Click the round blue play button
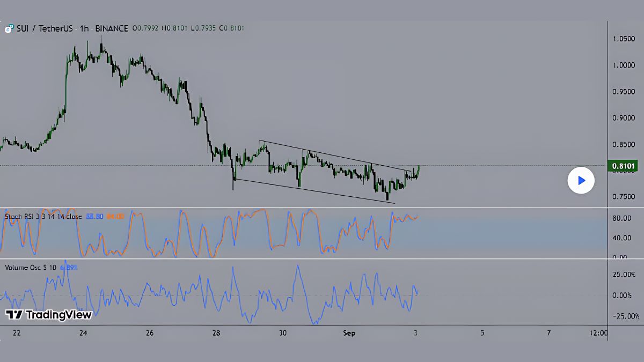644x362 pixels. click(581, 180)
